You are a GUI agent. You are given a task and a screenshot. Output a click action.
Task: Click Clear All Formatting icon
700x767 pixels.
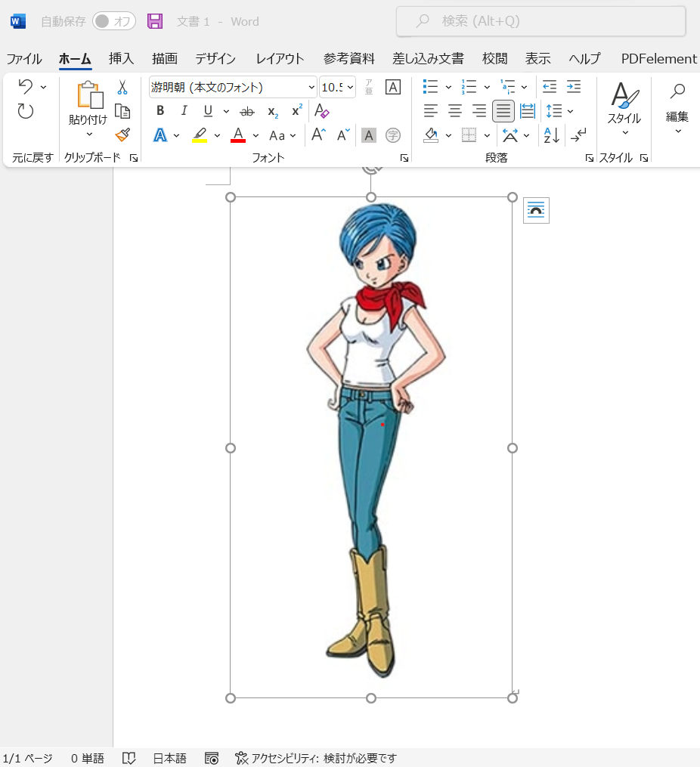(321, 111)
